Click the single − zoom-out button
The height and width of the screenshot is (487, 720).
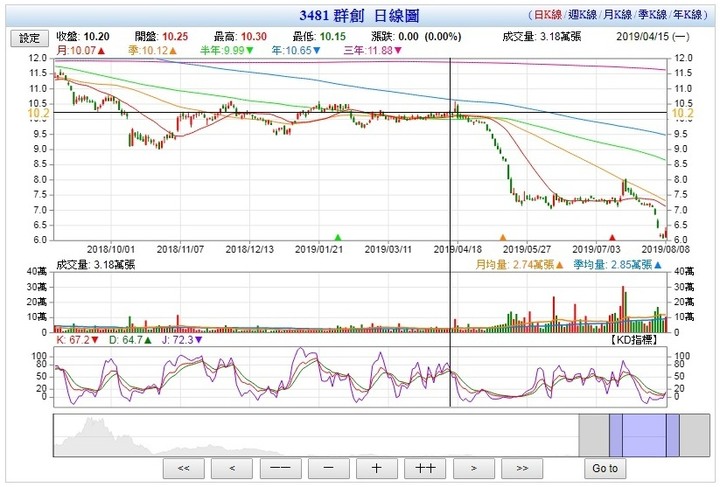(x=328, y=468)
